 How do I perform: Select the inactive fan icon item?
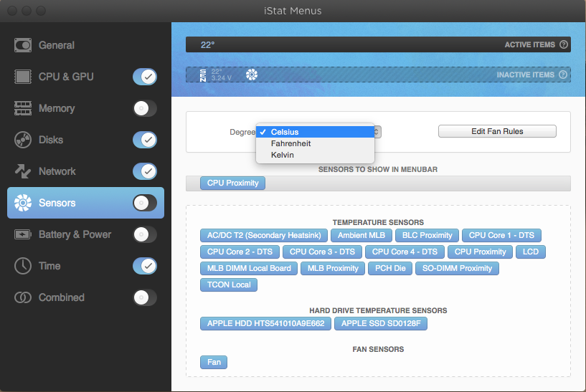click(252, 75)
